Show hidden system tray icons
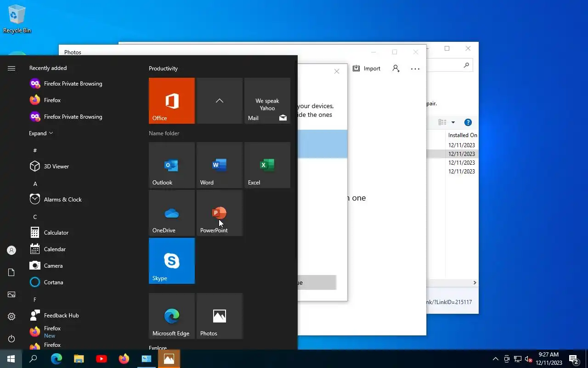The image size is (588, 368). [x=495, y=359]
